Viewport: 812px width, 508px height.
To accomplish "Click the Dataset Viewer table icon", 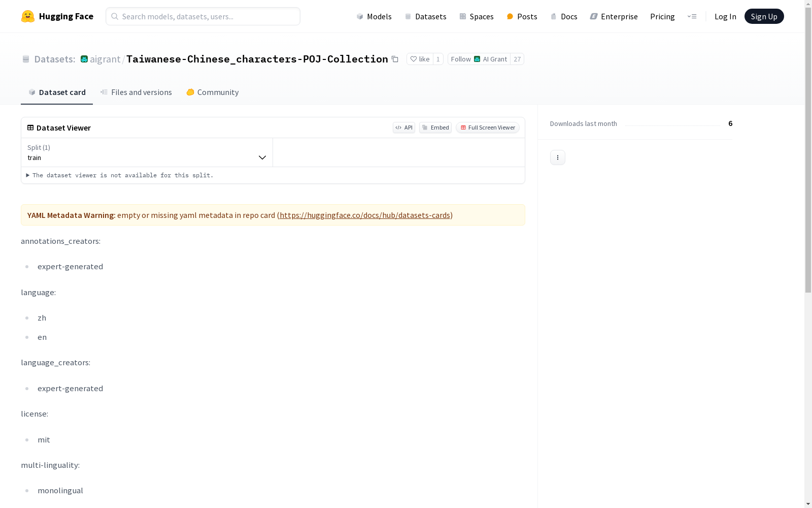I will pos(30,128).
